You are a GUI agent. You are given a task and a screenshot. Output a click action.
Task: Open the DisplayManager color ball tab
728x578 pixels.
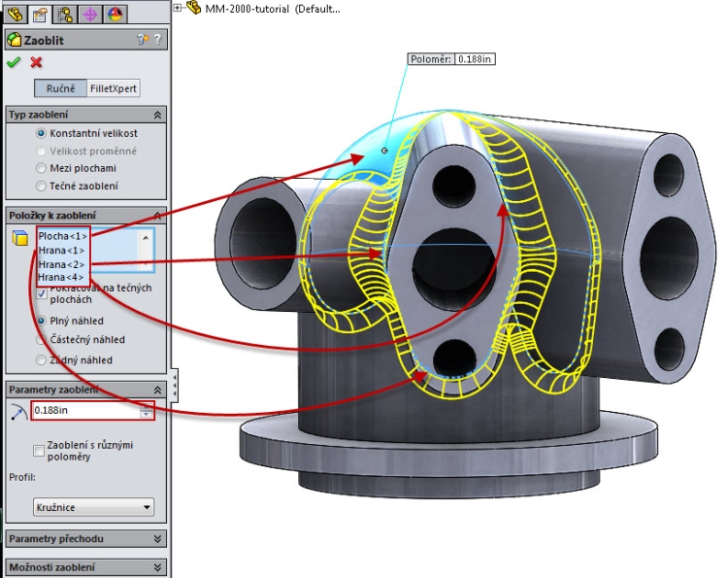[115, 14]
